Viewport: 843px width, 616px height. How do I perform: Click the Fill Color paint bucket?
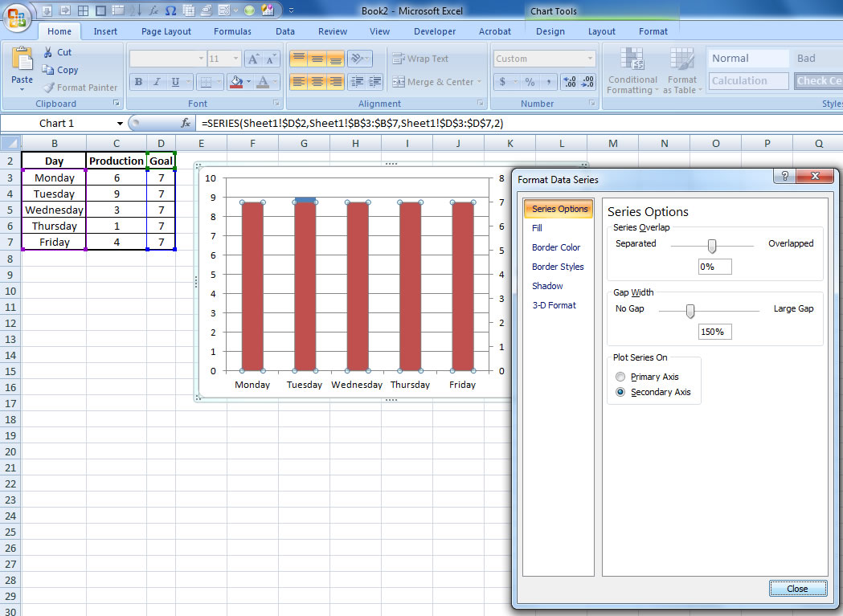coord(235,82)
